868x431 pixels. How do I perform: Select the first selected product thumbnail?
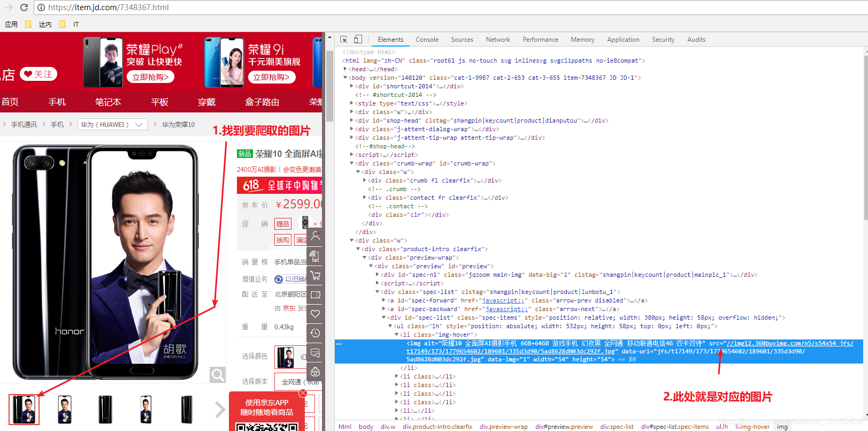(24, 410)
